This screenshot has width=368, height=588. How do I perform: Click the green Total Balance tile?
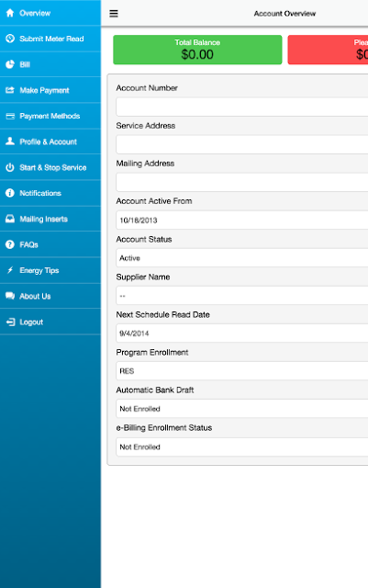pos(197,50)
